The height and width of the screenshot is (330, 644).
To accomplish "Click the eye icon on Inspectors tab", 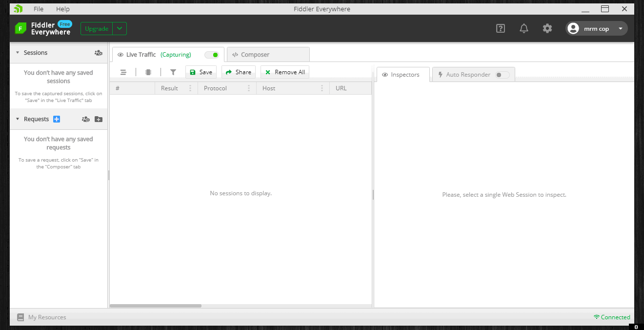I will pyautogui.click(x=385, y=75).
